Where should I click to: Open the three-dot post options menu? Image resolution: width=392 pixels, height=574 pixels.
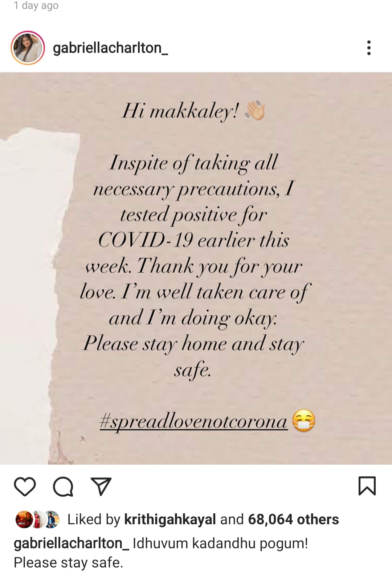(x=369, y=48)
